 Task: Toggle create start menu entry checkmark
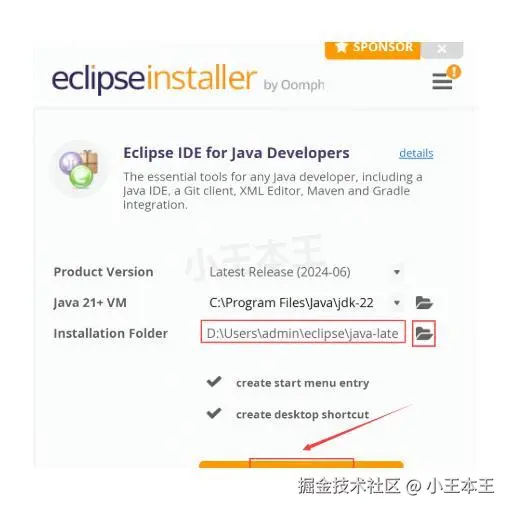click(214, 382)
